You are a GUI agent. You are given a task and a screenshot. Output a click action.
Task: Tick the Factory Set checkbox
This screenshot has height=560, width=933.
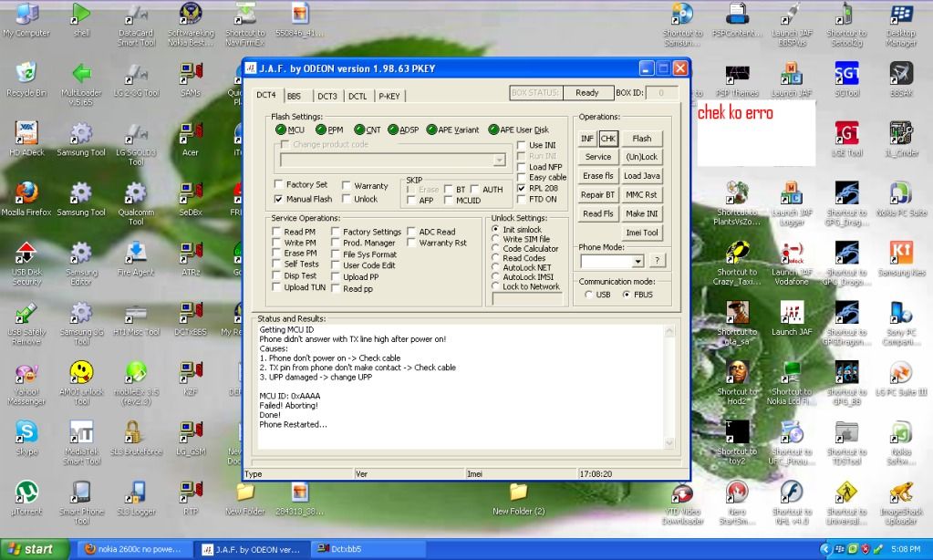[278, 184]
